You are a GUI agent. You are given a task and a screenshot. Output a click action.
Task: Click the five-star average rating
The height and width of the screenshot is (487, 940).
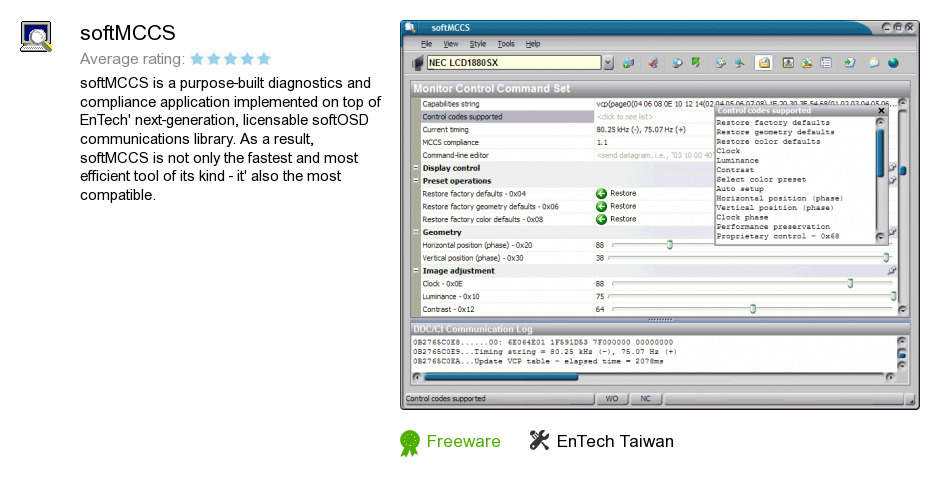(x=230, y=59)
